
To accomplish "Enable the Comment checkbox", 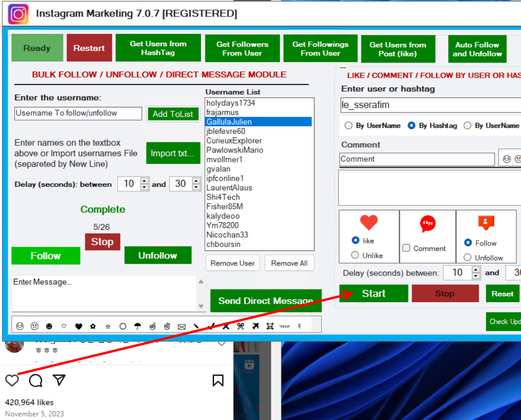I will pos(406,248).
